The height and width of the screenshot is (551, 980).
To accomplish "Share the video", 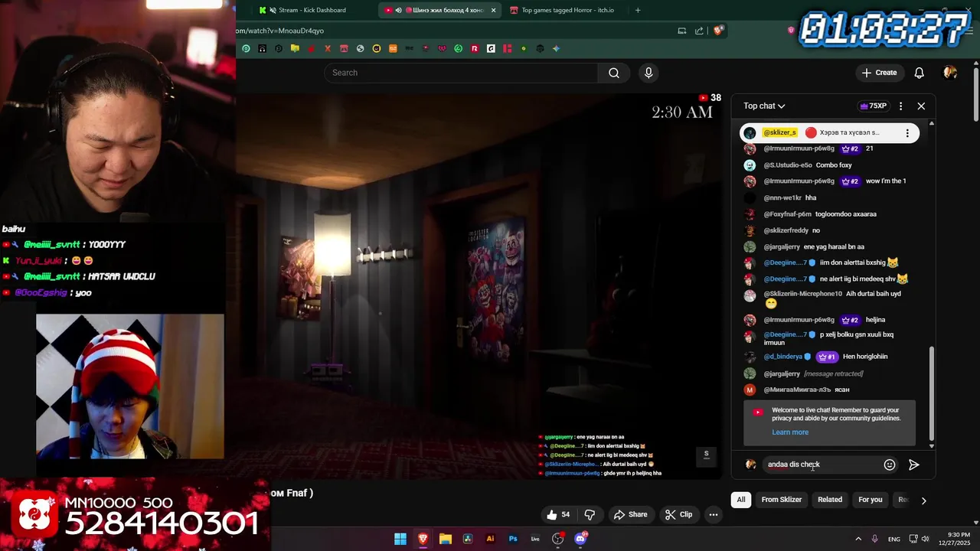I will [x=630, y=515].
